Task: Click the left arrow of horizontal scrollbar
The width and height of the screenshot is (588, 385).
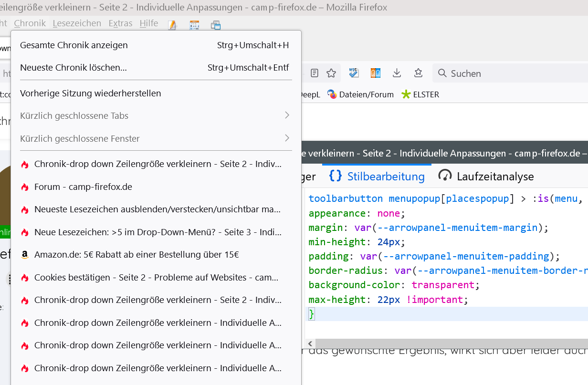Action: point(311,343)
